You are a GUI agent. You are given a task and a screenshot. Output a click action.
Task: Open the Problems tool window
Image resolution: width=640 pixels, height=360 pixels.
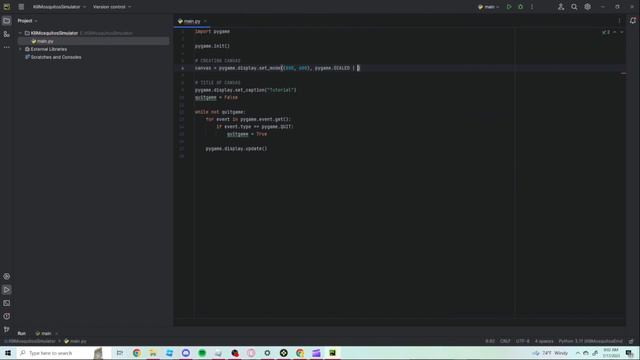7,316
